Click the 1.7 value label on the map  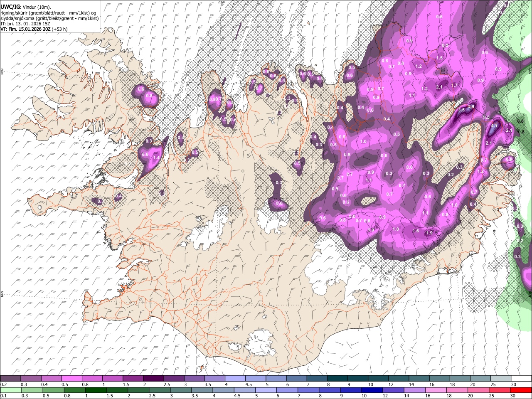454,86
